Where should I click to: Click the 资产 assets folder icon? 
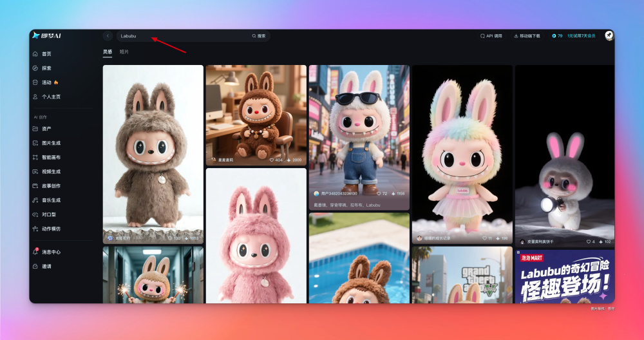[35, 129]
